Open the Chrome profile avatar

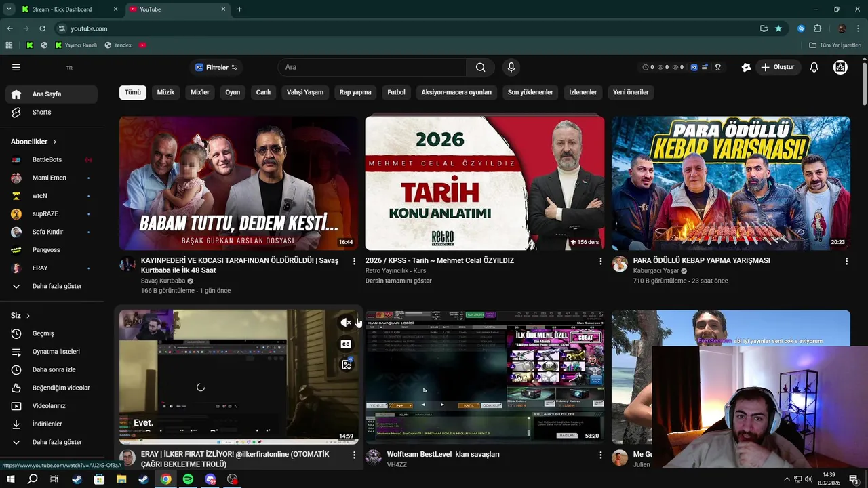pos(842,28)
